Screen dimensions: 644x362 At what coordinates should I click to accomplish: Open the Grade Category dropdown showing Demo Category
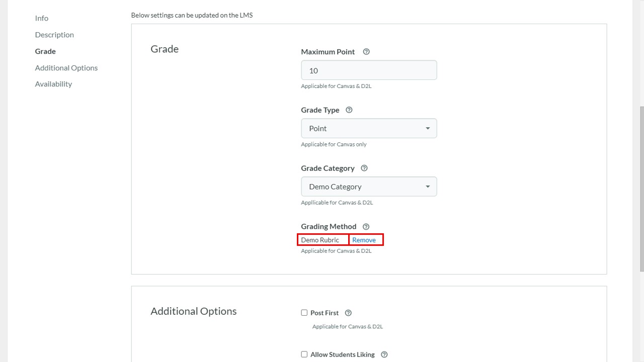pos(369,187)
